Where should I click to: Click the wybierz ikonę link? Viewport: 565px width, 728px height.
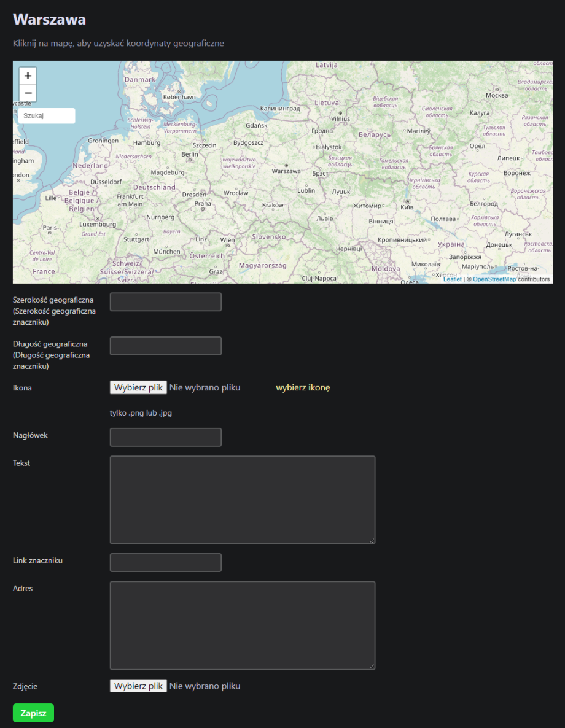click(303, 387)
